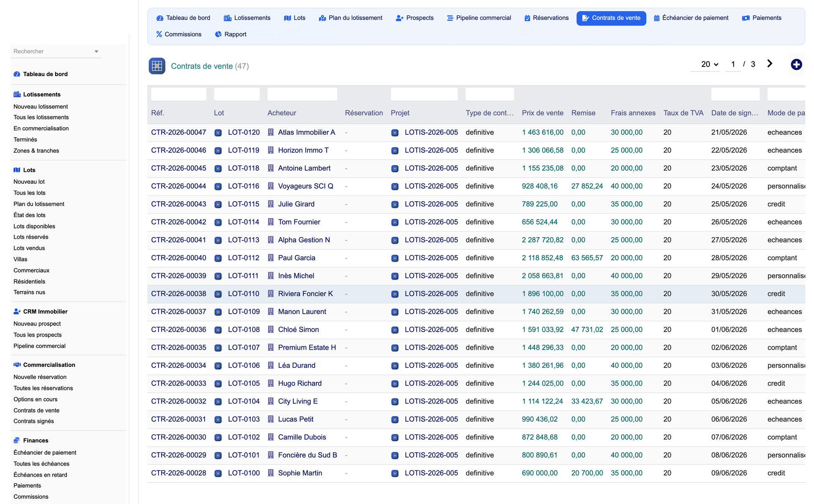Viewport: 814px width, 504px height.
Task: Click the Lotissements sidebar icon
Action: coord(17,95)
